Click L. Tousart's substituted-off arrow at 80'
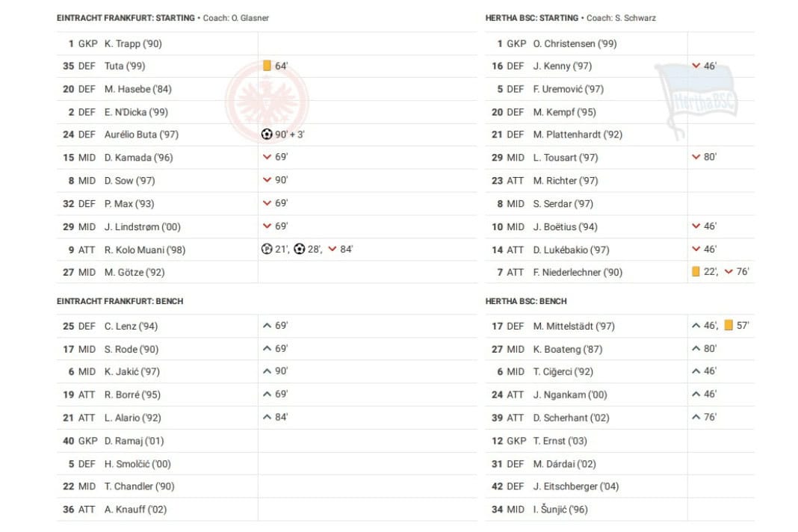 696,157
